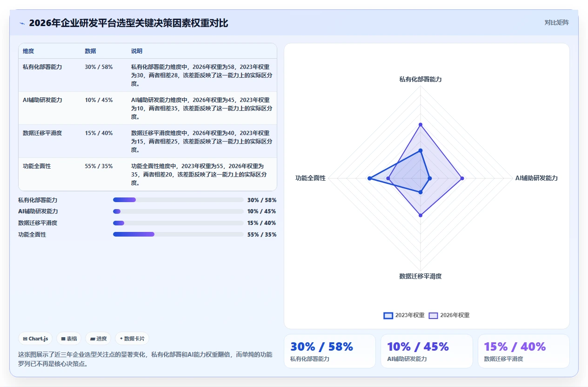588x387 pixels.
Task: Toggle the 2023年权重 legend item
Action: pos(404,315)
